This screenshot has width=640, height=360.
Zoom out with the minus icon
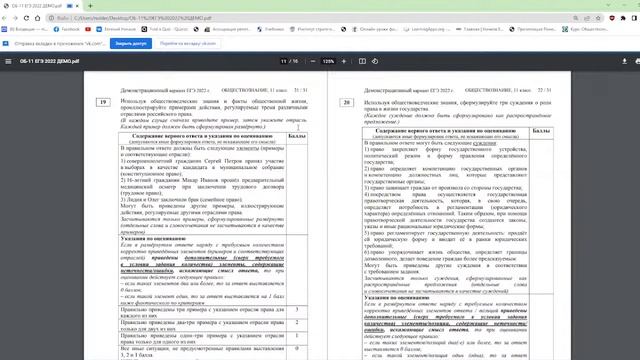click(x=313, y=61)
